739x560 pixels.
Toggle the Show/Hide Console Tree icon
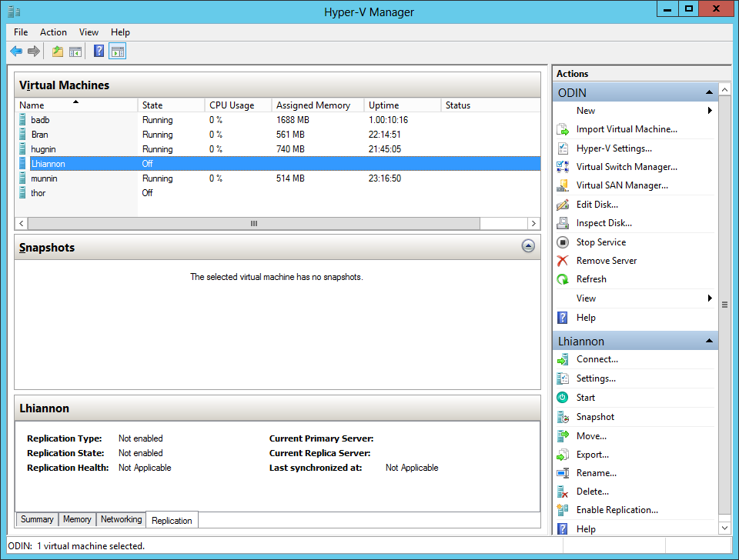[75, 52]
